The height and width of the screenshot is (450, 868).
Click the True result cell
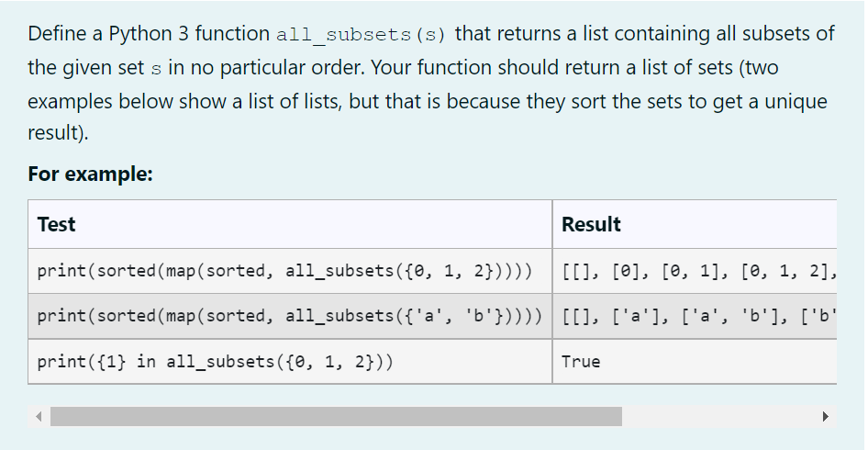[695, 361]
